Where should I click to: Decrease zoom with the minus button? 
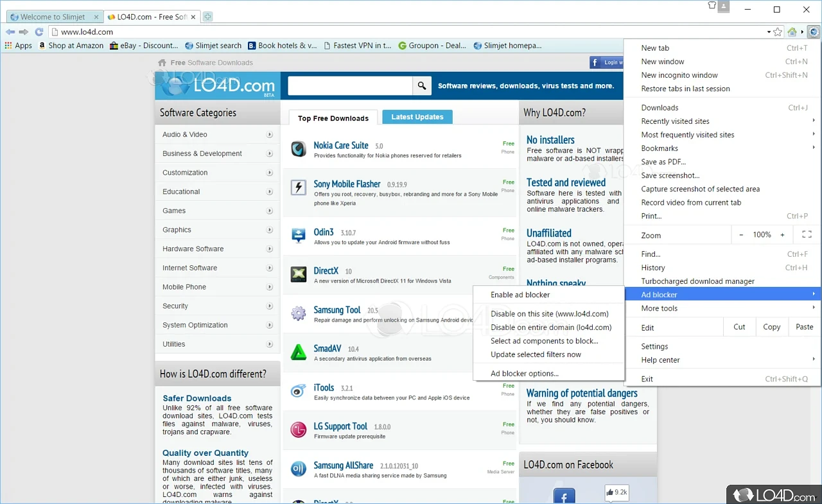(741, 235)
